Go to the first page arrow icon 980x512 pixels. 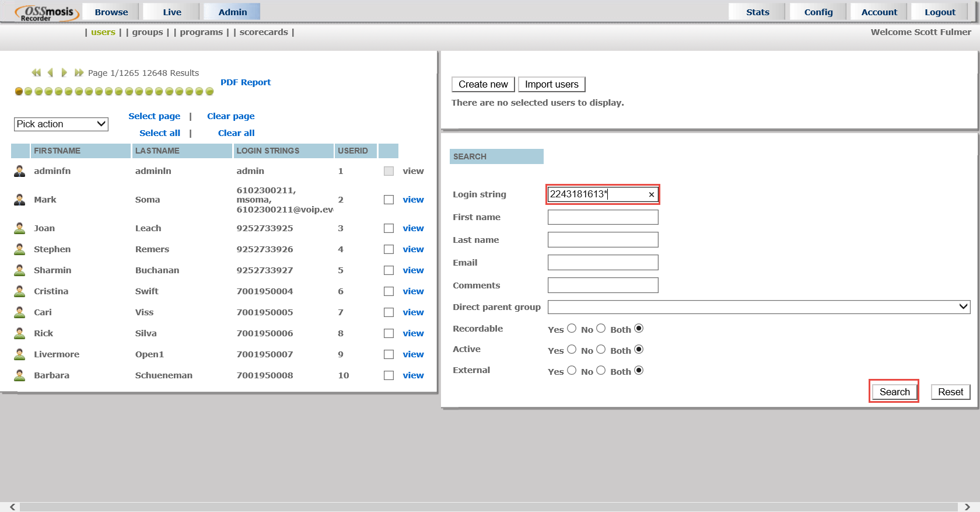[x=36, y=72]
